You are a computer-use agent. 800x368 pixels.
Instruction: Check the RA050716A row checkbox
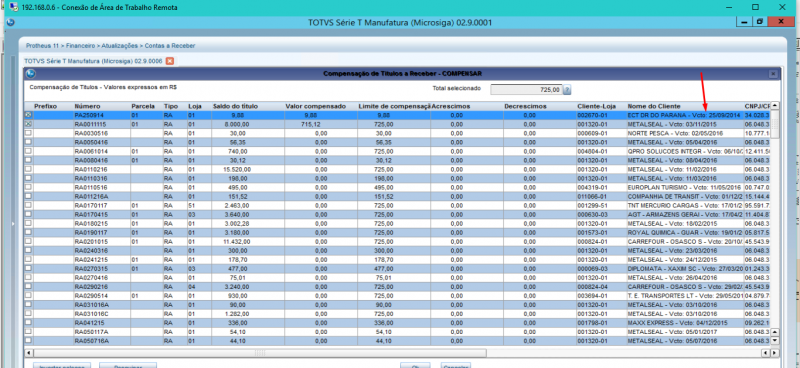[x=28, y=340]
